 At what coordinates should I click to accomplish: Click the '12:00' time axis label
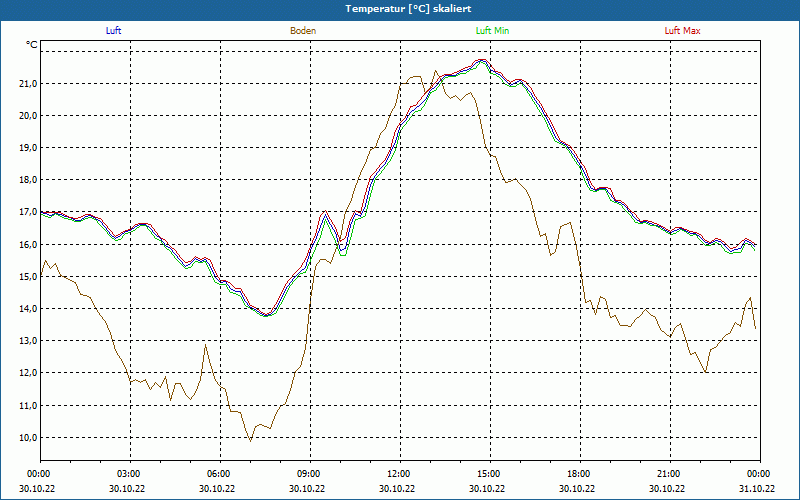click(397, 474)
